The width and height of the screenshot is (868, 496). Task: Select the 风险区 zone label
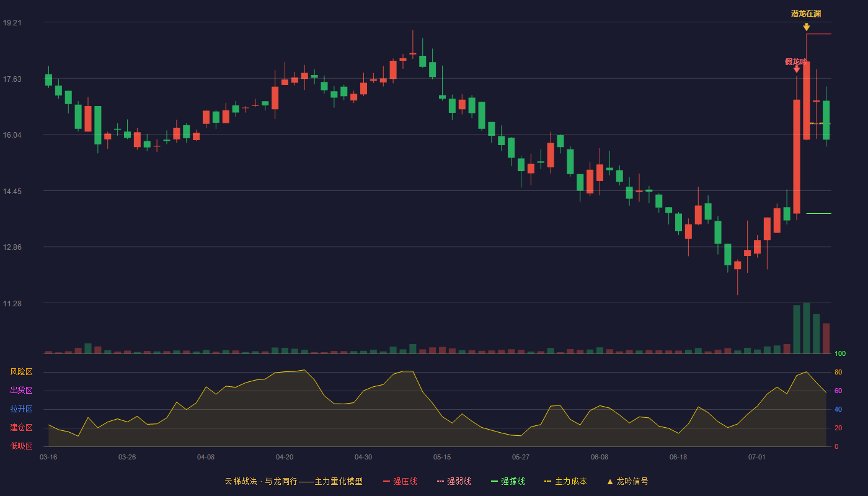tap(21, 372)
